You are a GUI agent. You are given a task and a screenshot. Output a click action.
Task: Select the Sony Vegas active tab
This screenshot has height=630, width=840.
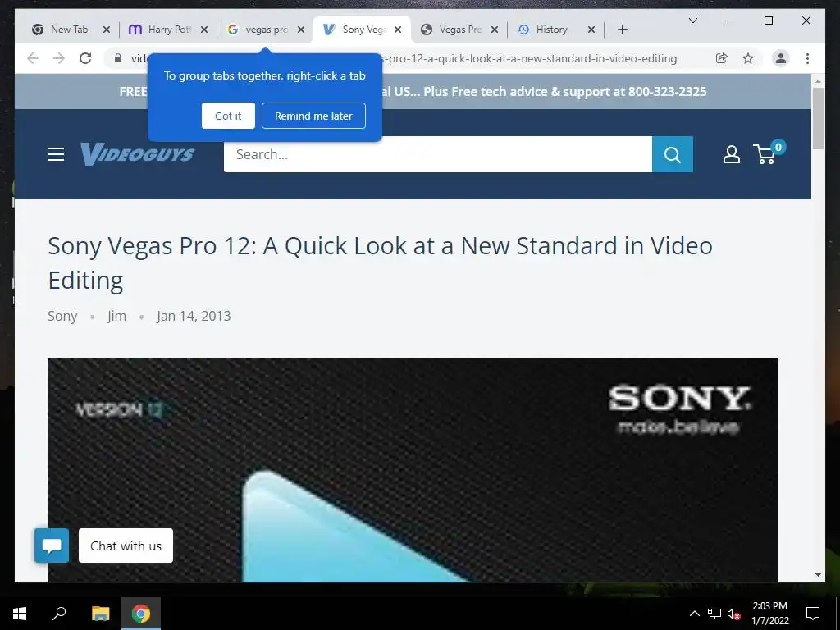coord(362,30)
